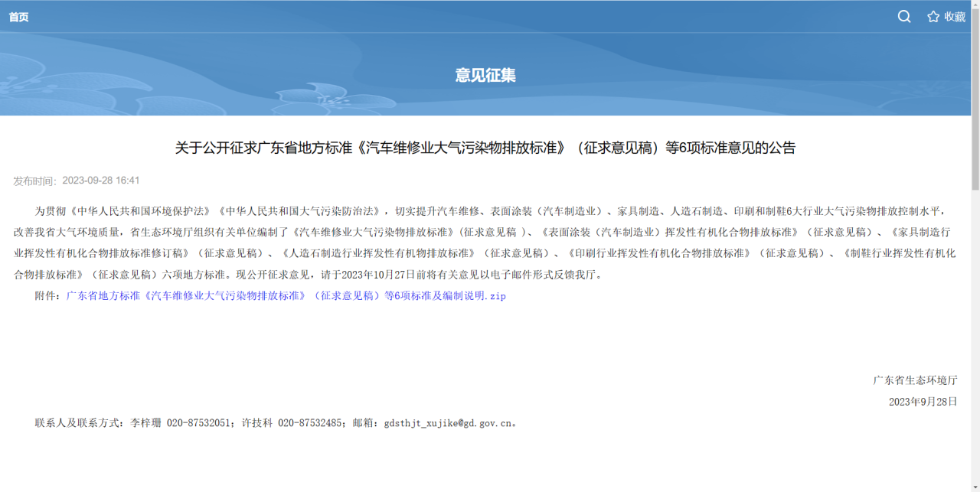Click the 广东省生态环境厅 signature text
The image size is (980, 492).
coord(915,380)
